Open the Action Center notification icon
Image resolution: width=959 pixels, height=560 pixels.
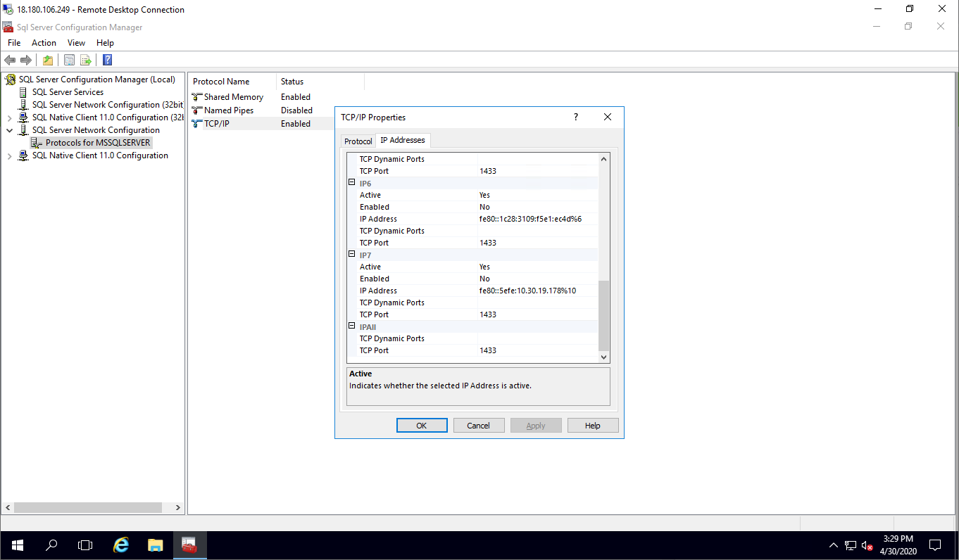click(x=935, y=545)
